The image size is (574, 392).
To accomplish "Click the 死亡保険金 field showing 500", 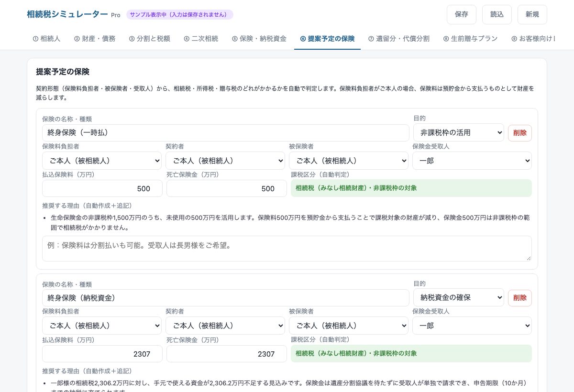I will pos(227,188).
